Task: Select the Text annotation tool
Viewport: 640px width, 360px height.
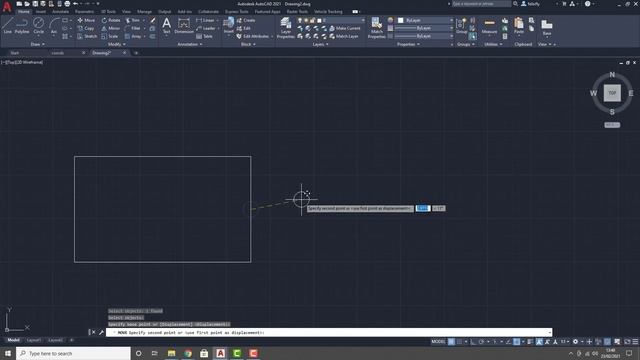Action: [166, 26]
